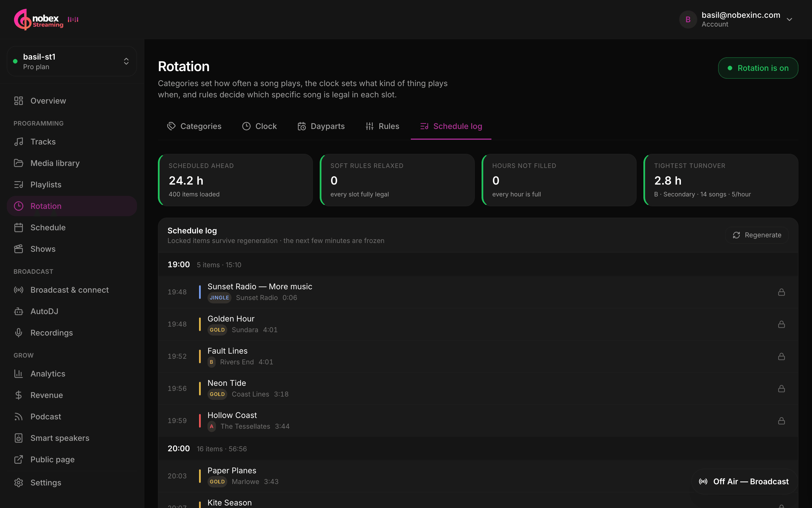Click the Tightest Turnover 2.8 h card
The height and width of the screenshot is (508, 812).
click(721, 180)
